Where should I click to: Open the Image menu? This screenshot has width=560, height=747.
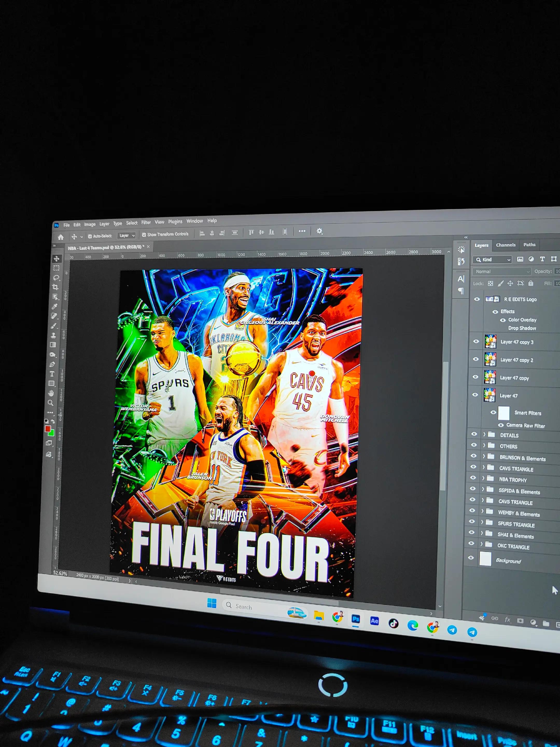tap(90, 224)
